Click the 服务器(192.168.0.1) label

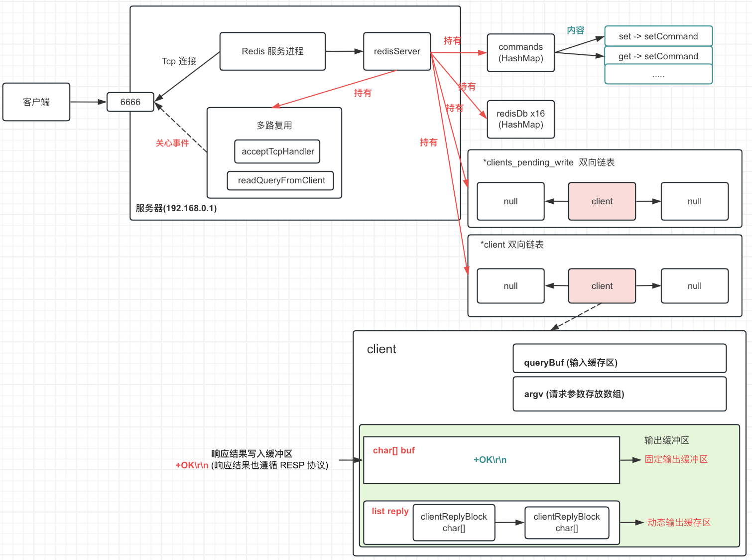click(176, 208)
